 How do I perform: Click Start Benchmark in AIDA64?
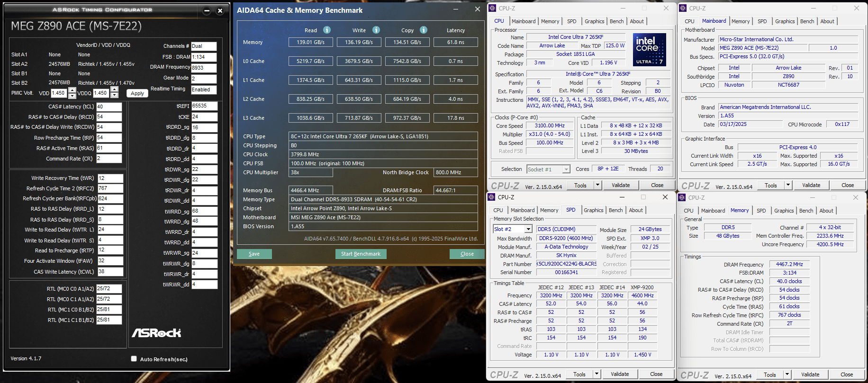click(x=361, y=254)
